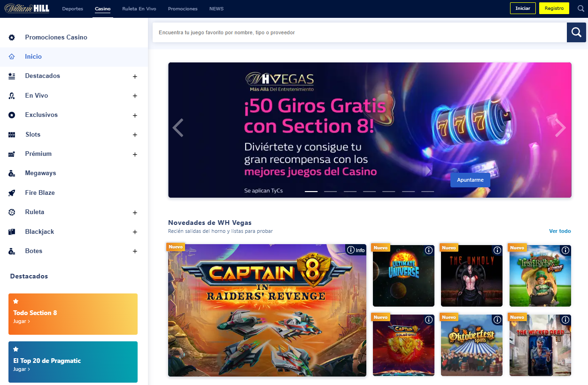
Task: Show info for Oktoberfest Spins game
Action: (x=497, y=320)
